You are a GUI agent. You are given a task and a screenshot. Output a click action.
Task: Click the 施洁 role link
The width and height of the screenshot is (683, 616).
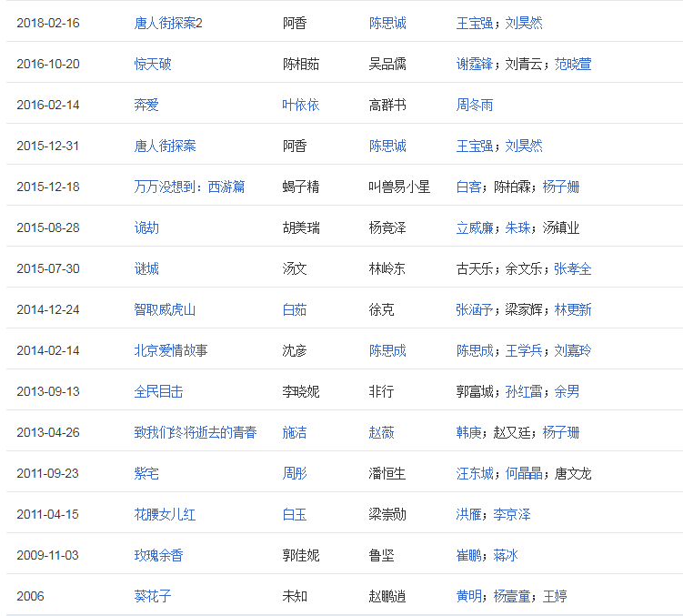[295, 433]
